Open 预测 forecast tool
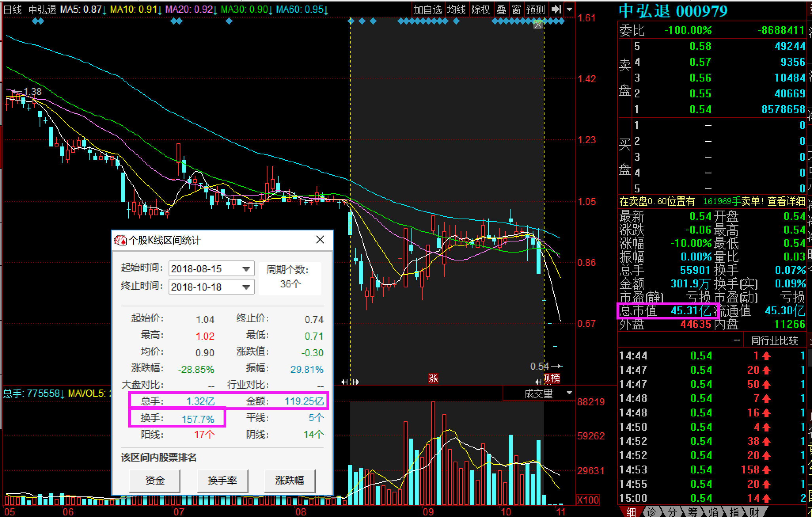 [x=536, y=10]
